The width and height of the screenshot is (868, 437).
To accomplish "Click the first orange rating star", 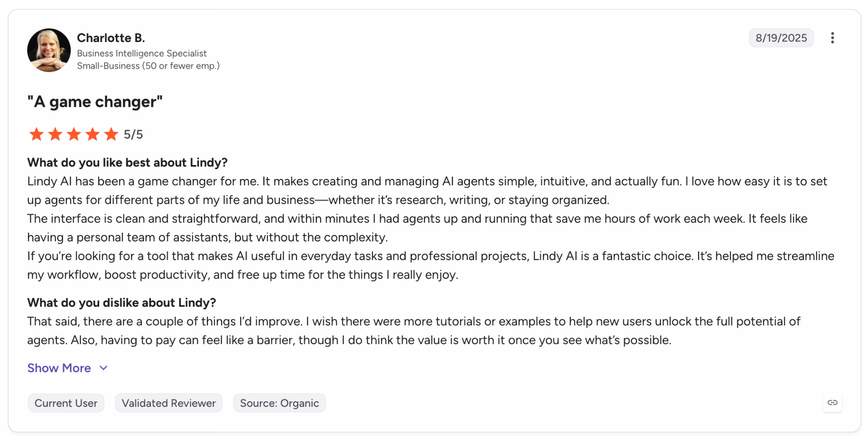I will click(36, 134).
